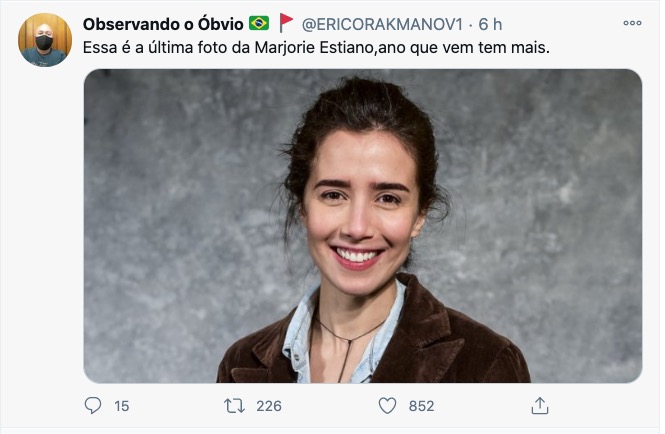The height and width of the screenshot is (434, 665).
Task: Click the like count 852
Action: (x=421, y=405)
